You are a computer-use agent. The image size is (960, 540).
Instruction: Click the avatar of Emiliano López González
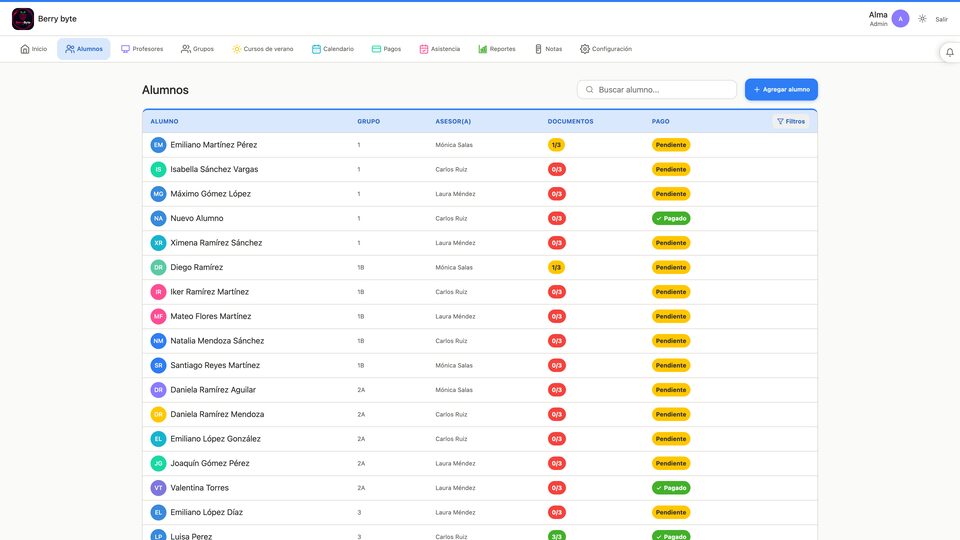[159, 439]
